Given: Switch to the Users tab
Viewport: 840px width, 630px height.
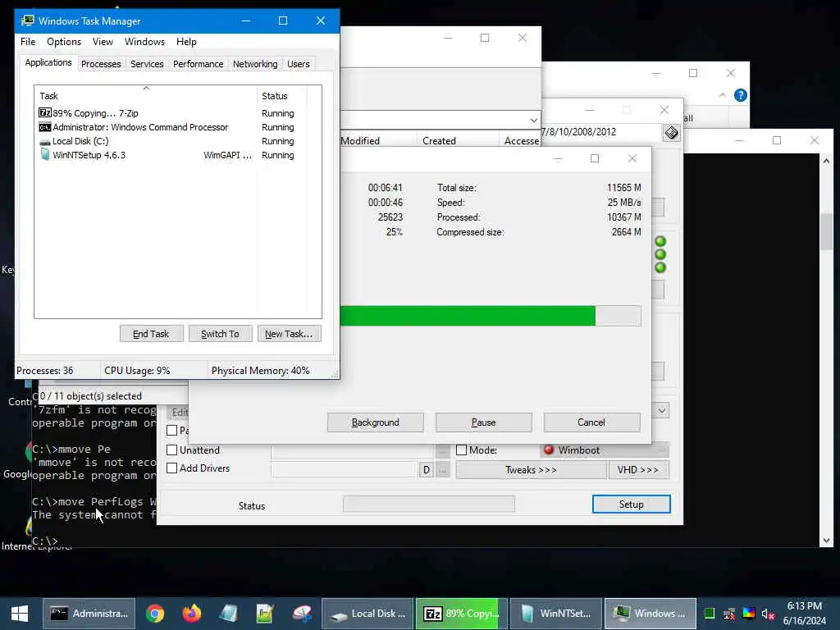Looking at the screenshot, I should [299, 64].
